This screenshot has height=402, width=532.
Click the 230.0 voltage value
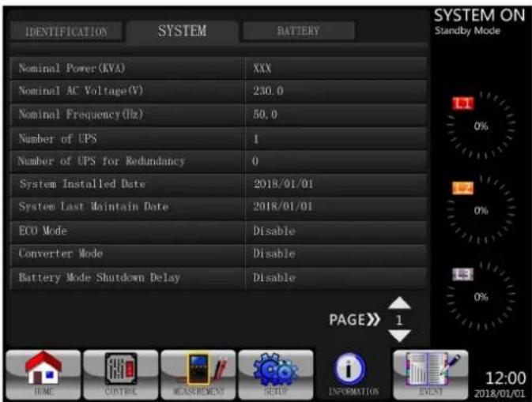click(x=268, y=91)
